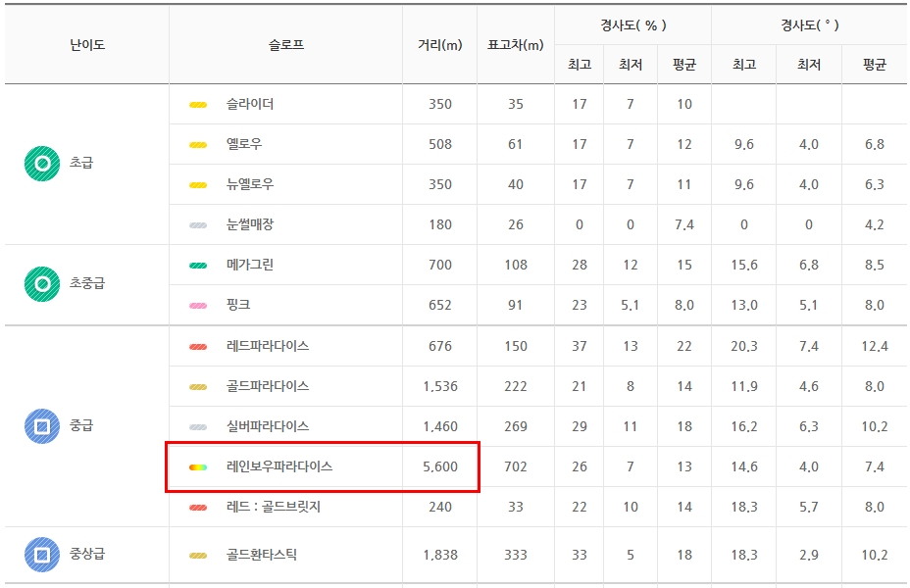
Task: Click the green circle icon beside 초중급
Action: pyautogui.click(x=42, y=284)
